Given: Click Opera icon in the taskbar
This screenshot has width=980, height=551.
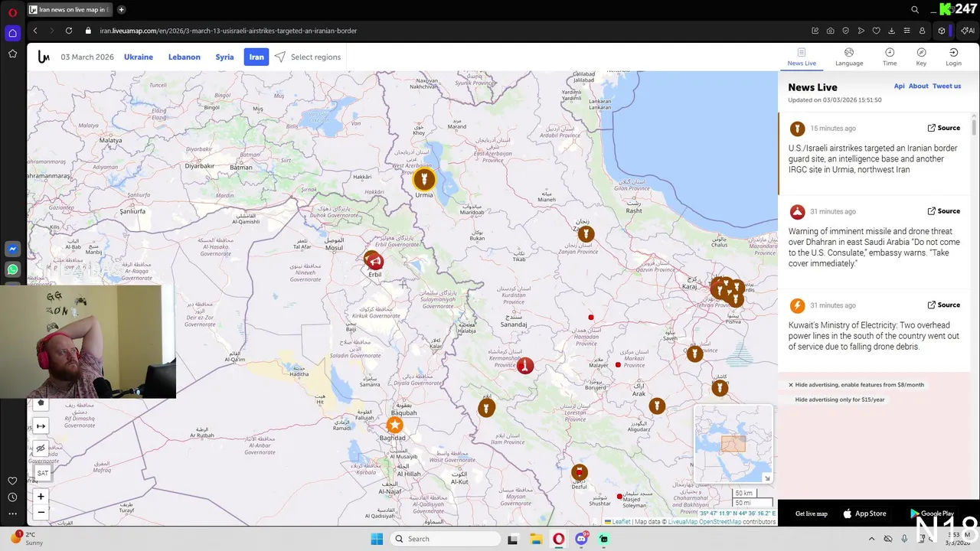Looking at the screenshot, I should 559,539.
